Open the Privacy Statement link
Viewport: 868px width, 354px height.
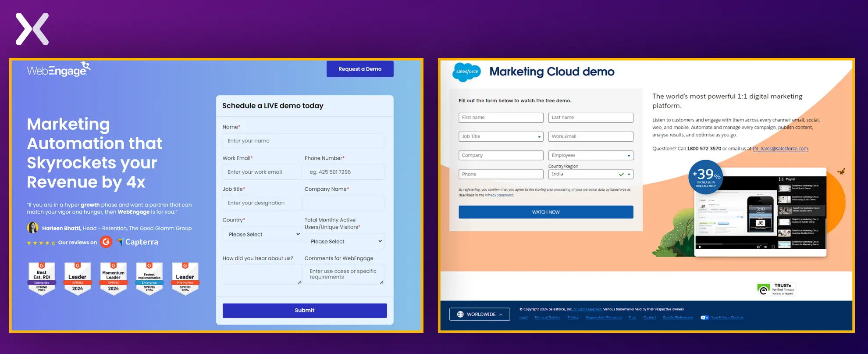(499, 195)
